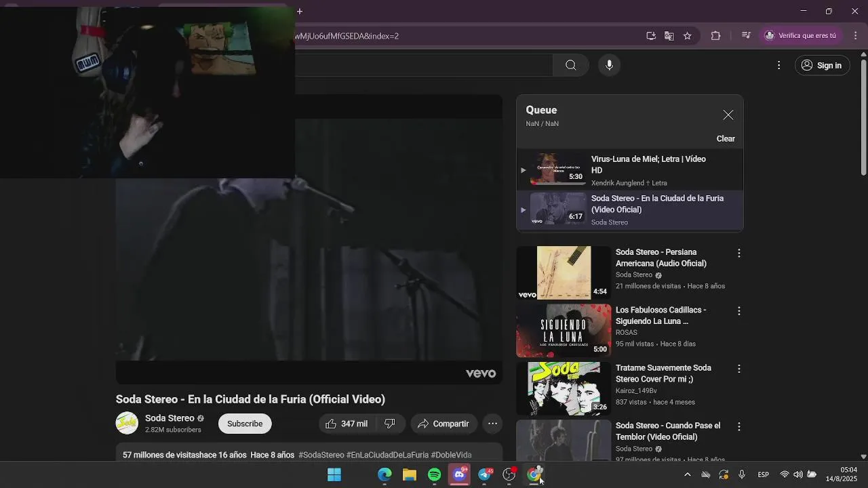Open options for Siguiendo La Luna video
This screenshot has width=868, height=488.
click(738, 311)
